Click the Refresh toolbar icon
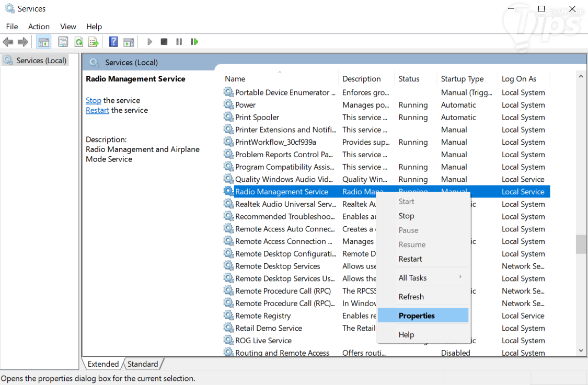This screenshot has width=588, height=385. coord(79,42)
